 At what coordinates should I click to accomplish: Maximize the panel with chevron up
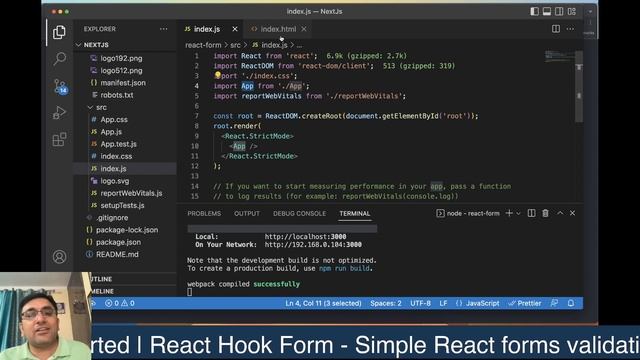(560, 213)
